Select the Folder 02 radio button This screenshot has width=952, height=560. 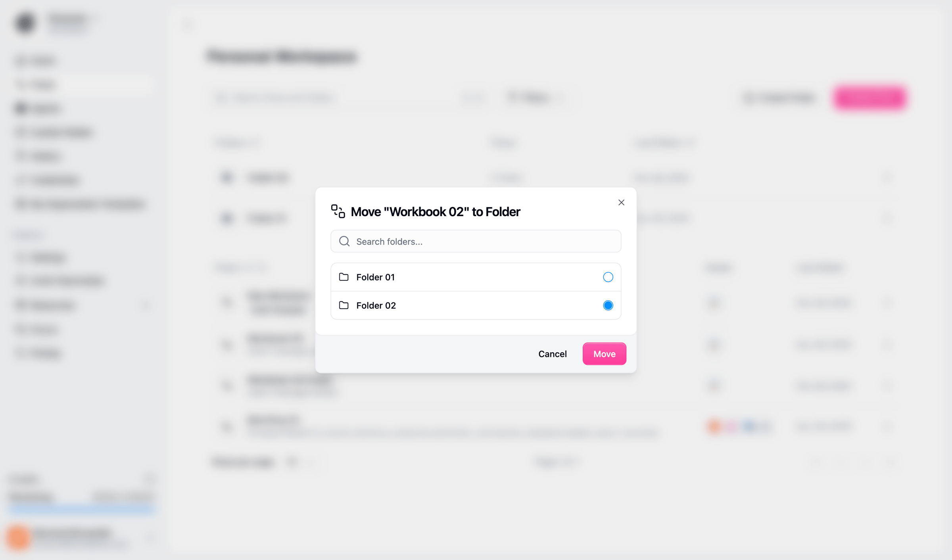click(608, 305)
